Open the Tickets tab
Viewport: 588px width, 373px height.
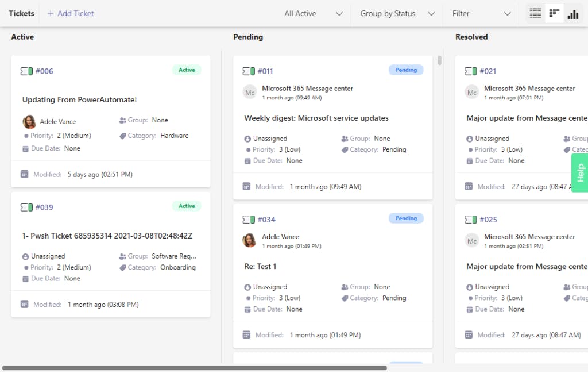pyautogui.click(x=22, y=13)
